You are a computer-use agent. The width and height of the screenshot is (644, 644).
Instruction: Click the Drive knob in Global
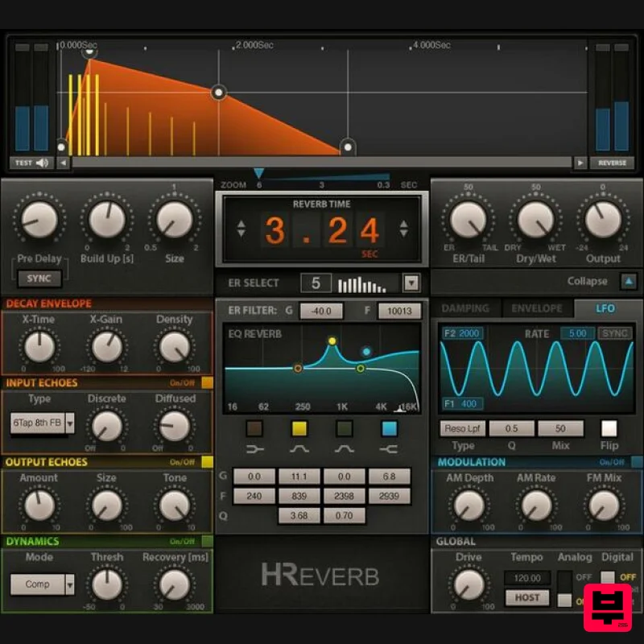pos(469,584)
